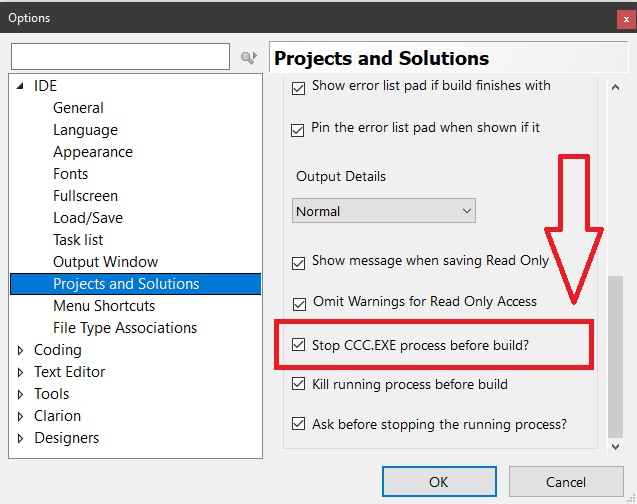Focus the options search text field
This screenshot has height=504, width=637.
[120, 57]
